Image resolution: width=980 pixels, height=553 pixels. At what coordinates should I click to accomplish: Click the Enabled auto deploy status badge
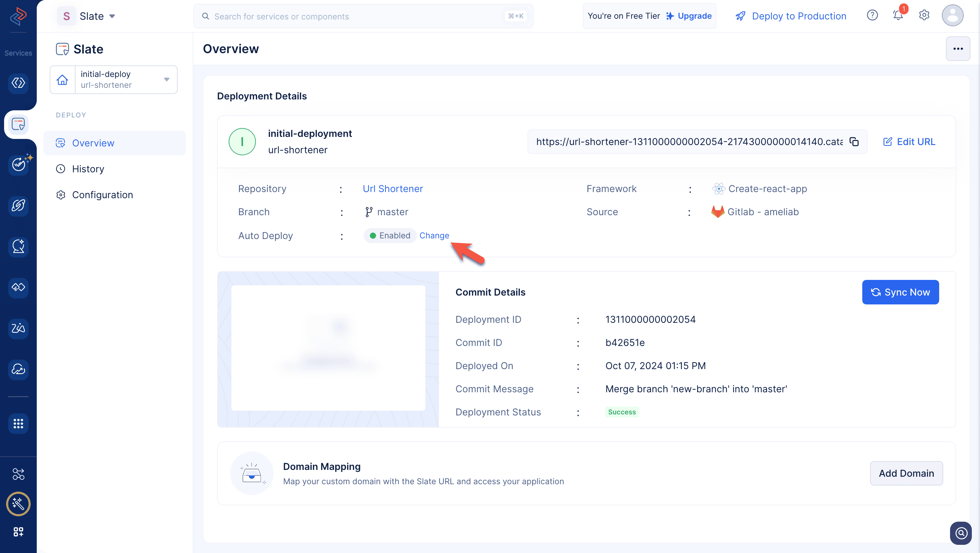(390, 236)
